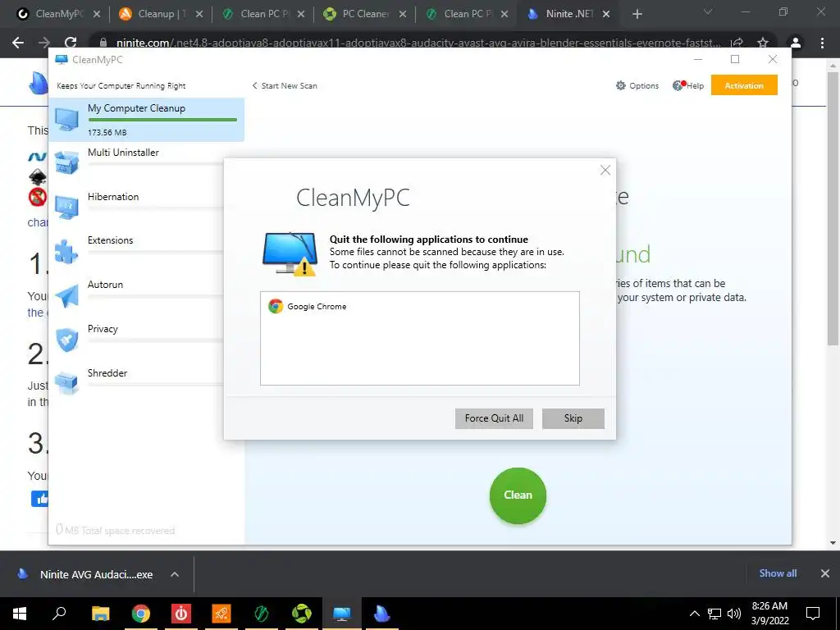
Task: Click the Google Chrome icon in dialog list
Action: point(276,307)
